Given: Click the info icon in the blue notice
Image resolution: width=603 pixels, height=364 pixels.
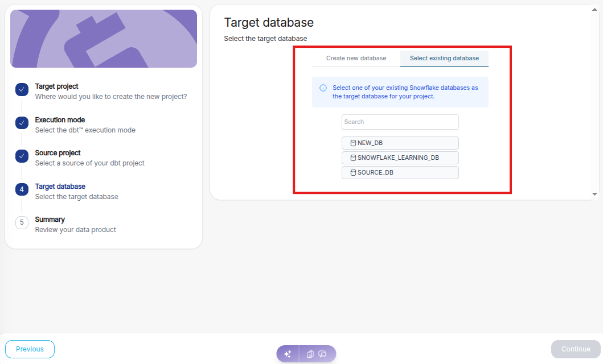Looking at the screenshot, I should [x=323, y=88].
